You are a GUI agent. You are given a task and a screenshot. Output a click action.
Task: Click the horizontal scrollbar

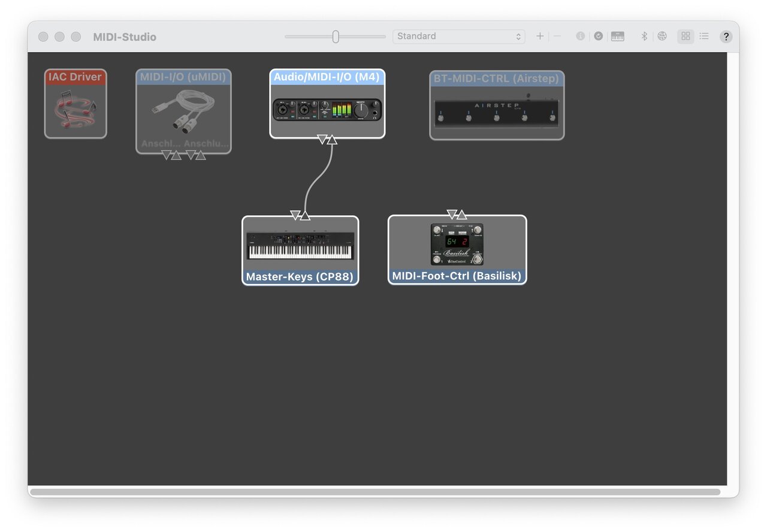pos(375,492)
